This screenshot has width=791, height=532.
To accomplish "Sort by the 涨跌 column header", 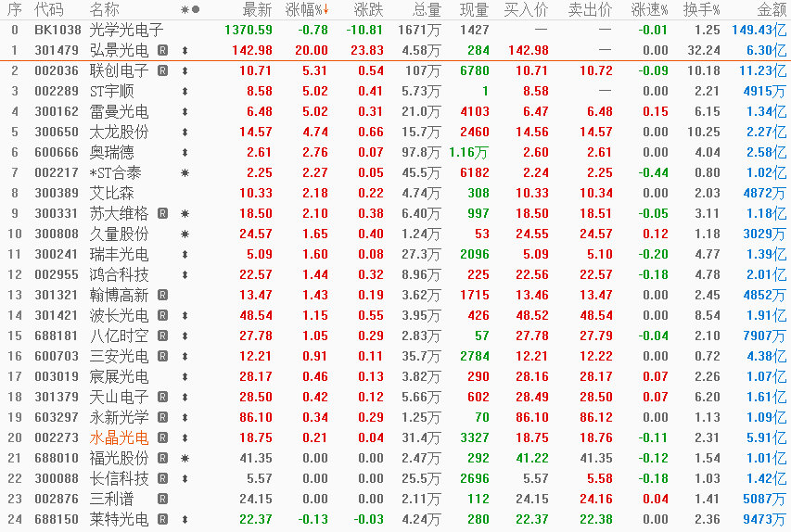I will click(368, 9).
